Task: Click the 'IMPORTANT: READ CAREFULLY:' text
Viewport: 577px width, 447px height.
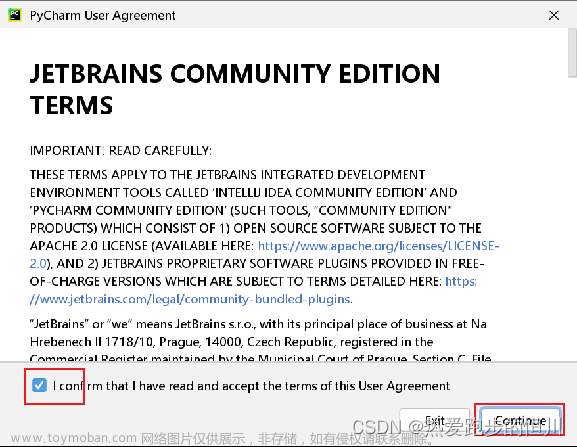Action: click(x=121, y=151)
